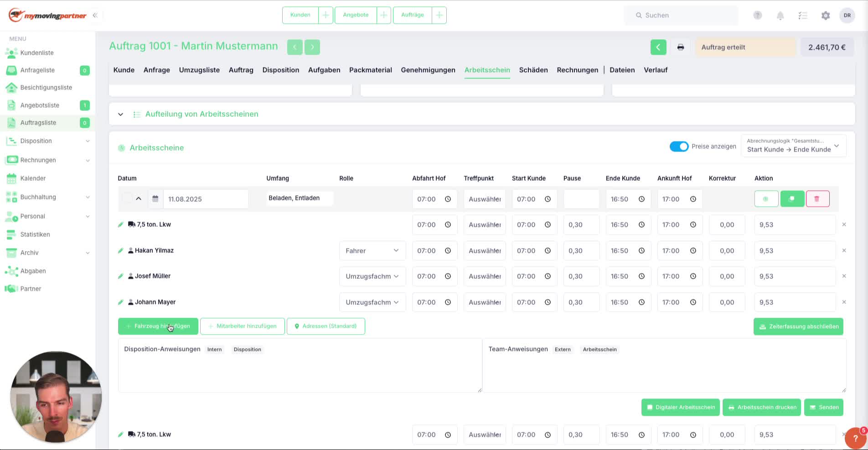The width and height of the screenshot is (868, 450).
Task: Switch to the Packmaterial tab
Action: pos(371,70)
